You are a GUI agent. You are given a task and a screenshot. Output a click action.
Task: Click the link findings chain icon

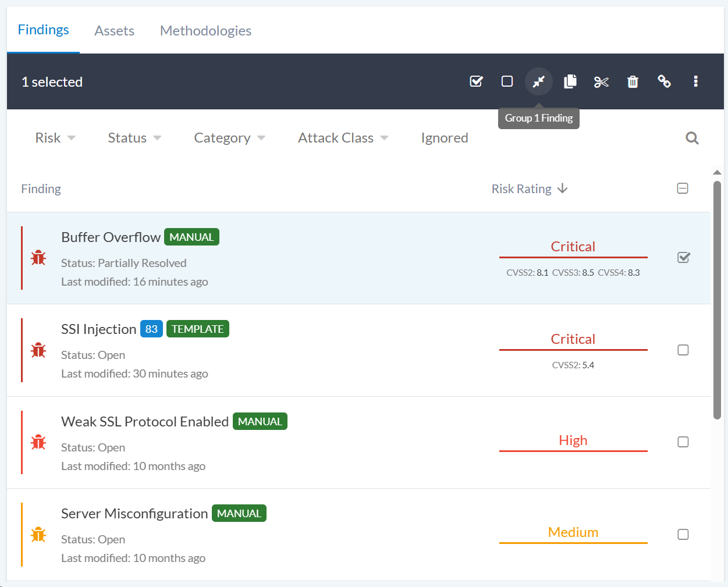[664, 81]
